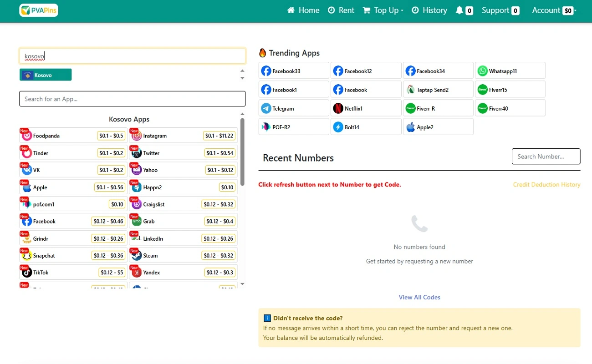Choose the Facebook33 trending app
The width and height of the screenshot is (592, 364).
294,71
